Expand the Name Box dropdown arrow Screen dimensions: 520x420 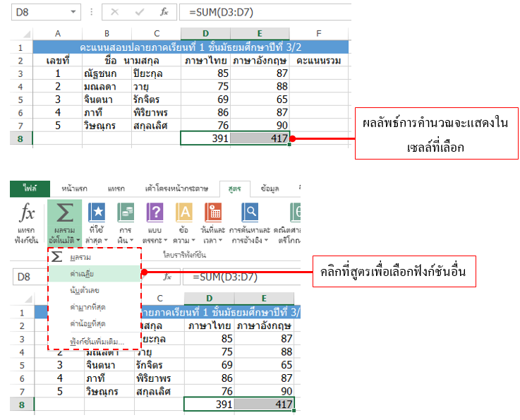click(x=73, y=12)
